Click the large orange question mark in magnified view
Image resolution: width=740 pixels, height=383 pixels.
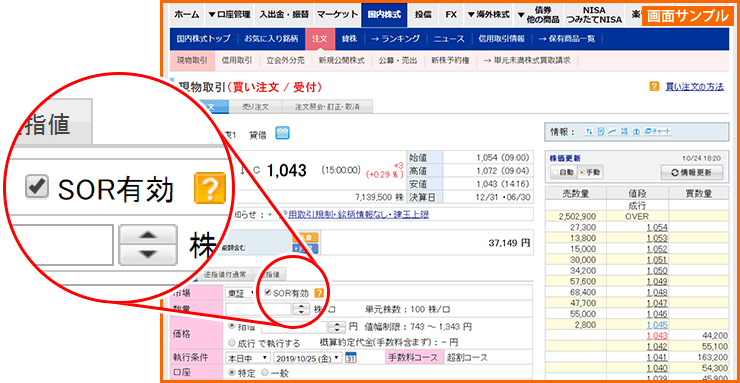[x=210, y=187]
